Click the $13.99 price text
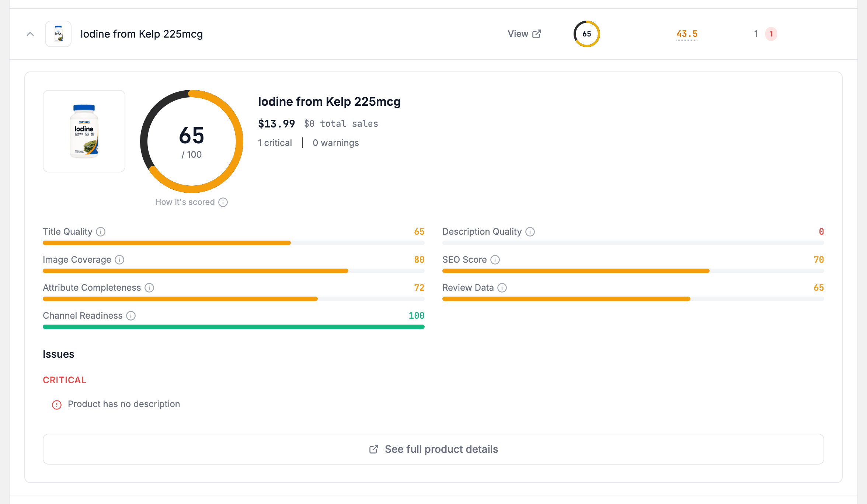The width and height of the screenshot is (867, 504). coord(276,124)
